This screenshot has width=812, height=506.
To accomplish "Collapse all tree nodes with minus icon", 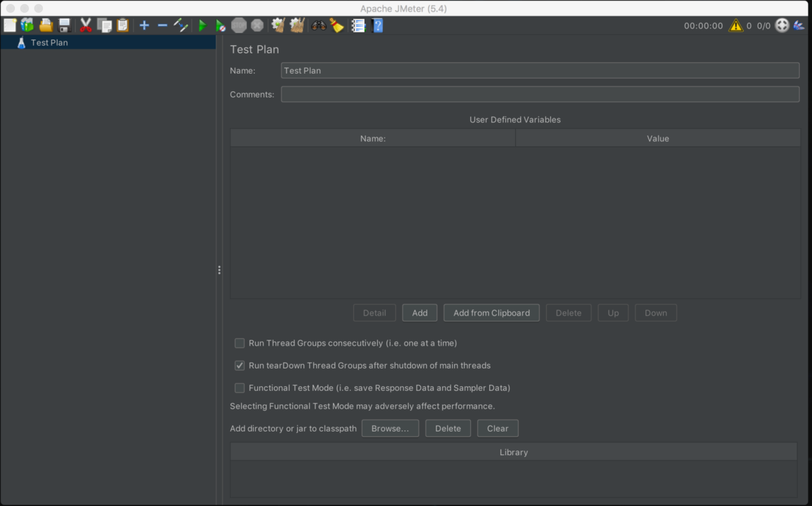I will click(x=162, y=25).
